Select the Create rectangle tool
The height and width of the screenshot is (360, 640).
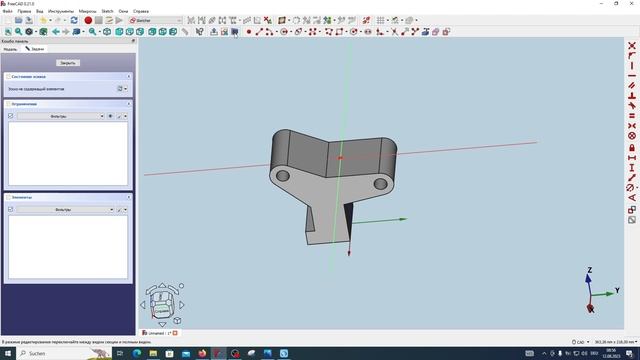tap(339, 32)
